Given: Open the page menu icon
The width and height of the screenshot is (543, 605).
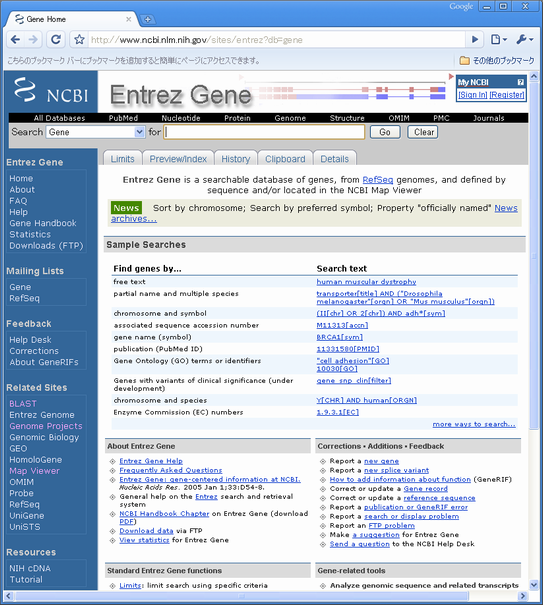Looking at the screenshot, I should point(498,39).
